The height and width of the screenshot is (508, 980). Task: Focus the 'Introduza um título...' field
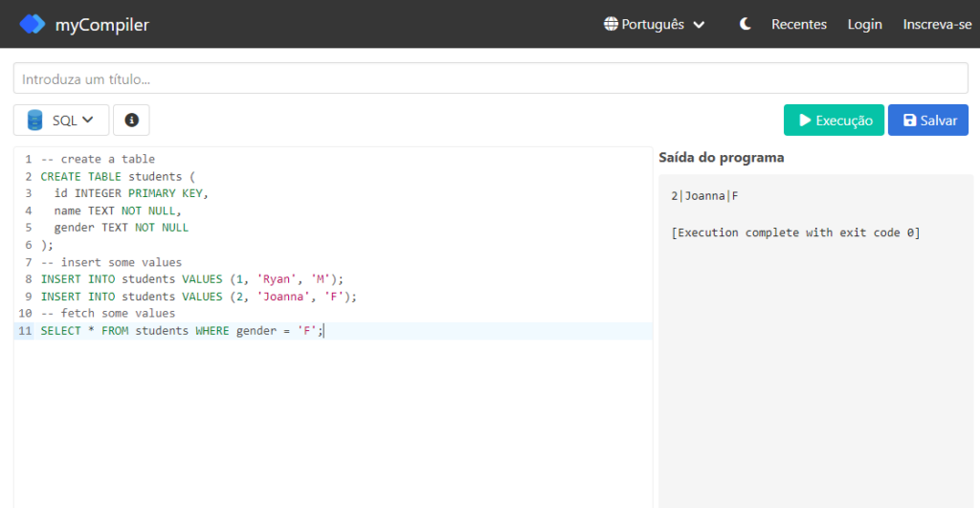click(x=491, y=78)
